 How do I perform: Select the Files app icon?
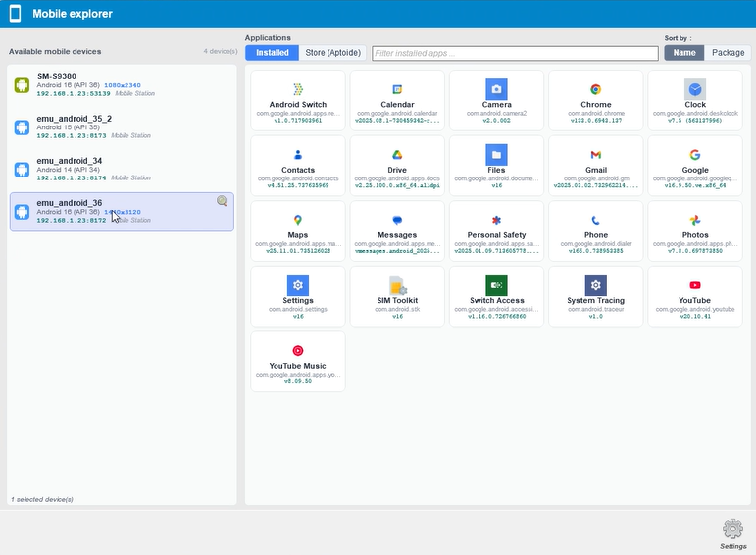[496, 155]
